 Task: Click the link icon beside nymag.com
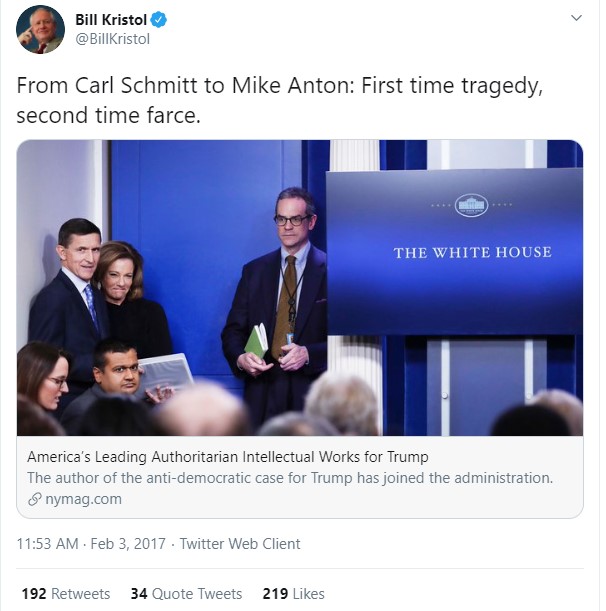35,499
